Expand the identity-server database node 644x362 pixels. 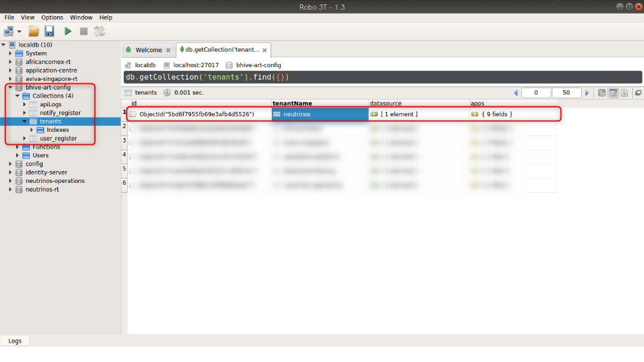[11, 172]
